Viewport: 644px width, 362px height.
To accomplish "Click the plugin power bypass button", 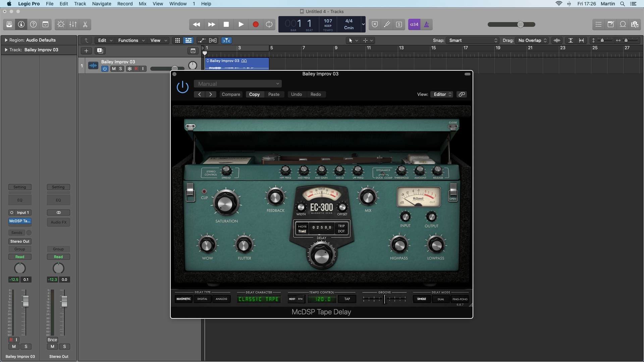I will pyautogui.click(x=182, y=87).
